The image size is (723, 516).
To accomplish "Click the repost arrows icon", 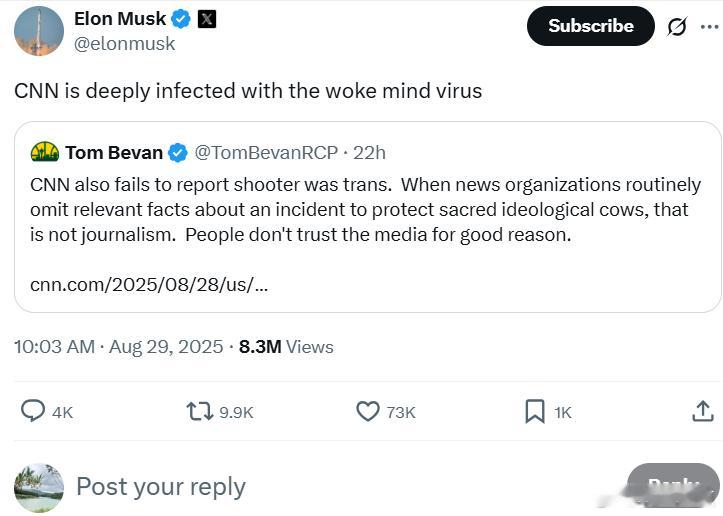I will pos(200,411).
